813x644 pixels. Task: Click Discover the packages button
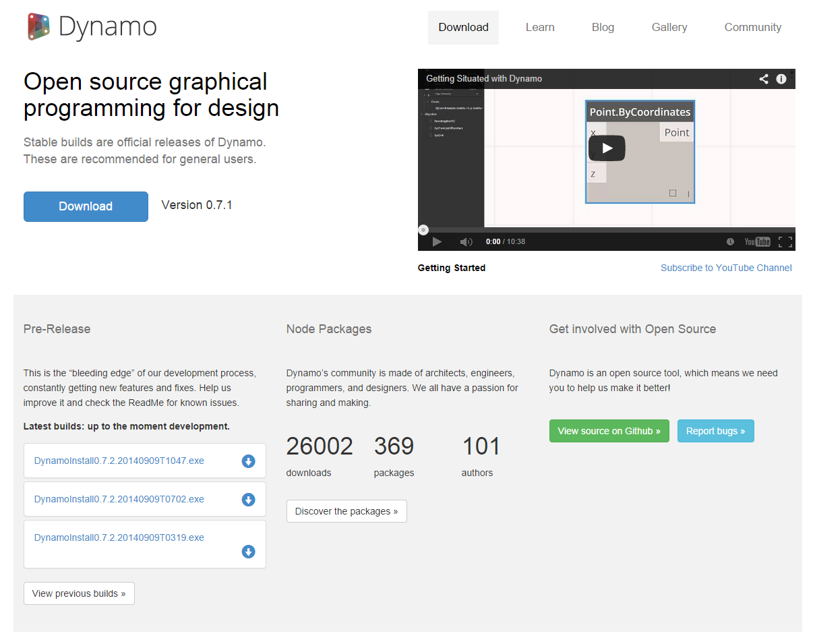click(347, 511)
